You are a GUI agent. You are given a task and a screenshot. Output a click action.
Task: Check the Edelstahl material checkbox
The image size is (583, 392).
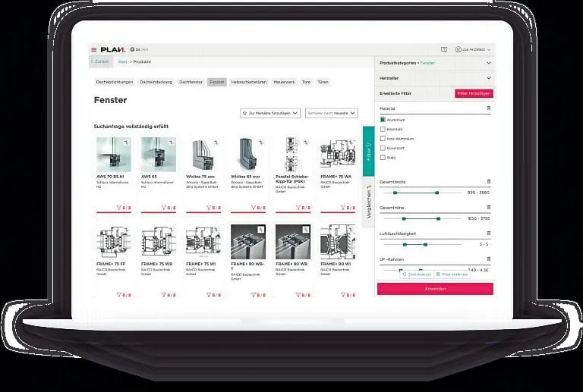(383, 129)
